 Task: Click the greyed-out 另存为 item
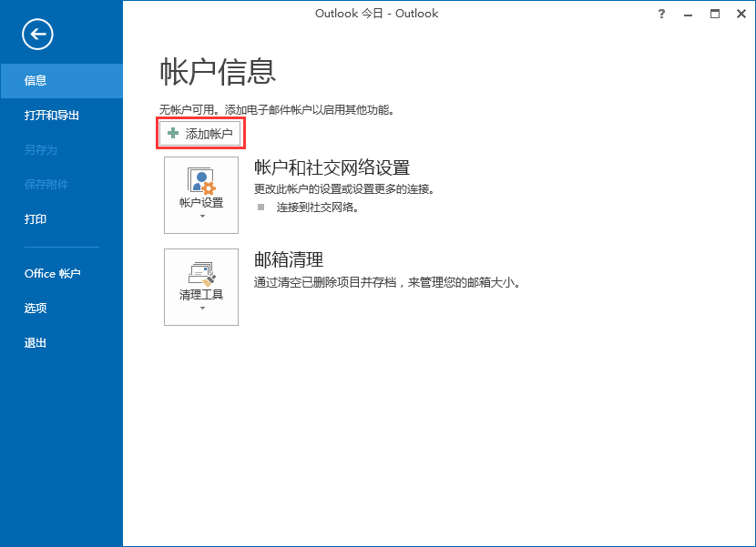click(41, 150)
